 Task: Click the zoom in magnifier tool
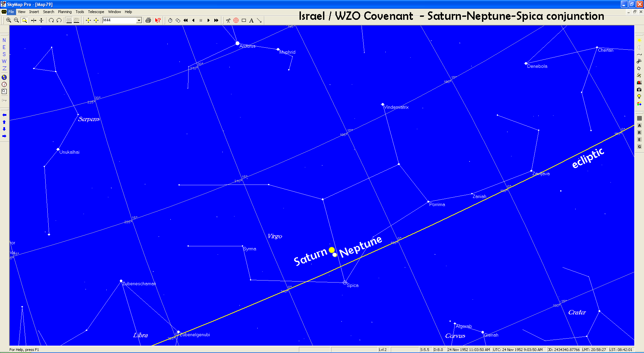[x=9, y=20]
